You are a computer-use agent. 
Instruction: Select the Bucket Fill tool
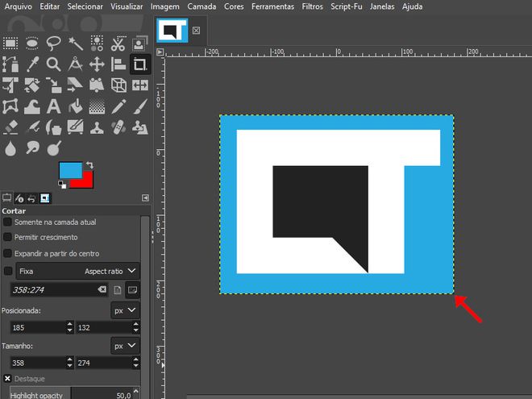[x=75, y=106]
